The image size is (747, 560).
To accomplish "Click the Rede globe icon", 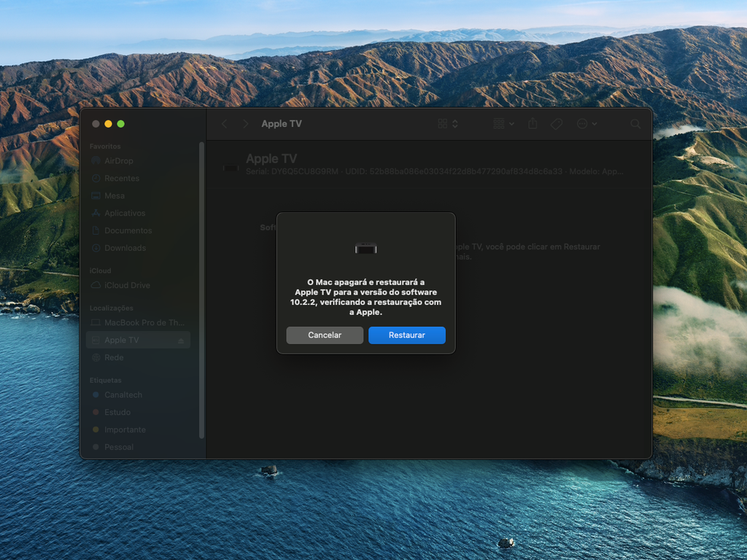I will pos(96,357).
